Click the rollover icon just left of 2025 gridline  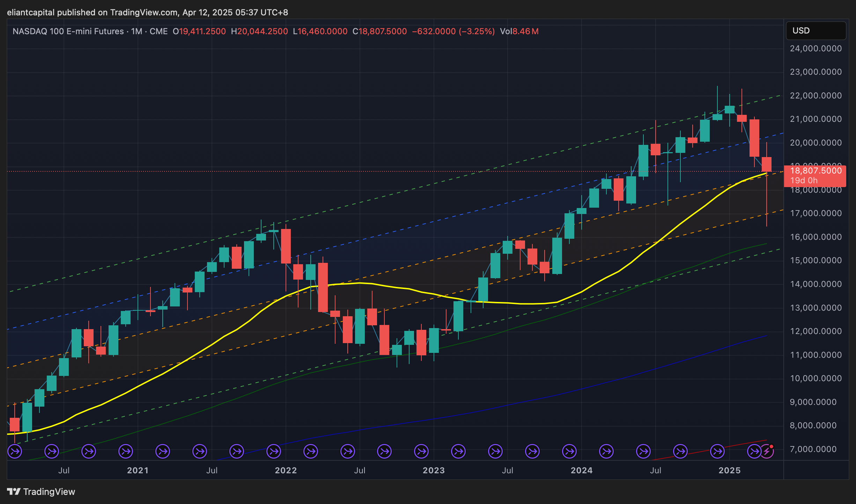(717, 452)
